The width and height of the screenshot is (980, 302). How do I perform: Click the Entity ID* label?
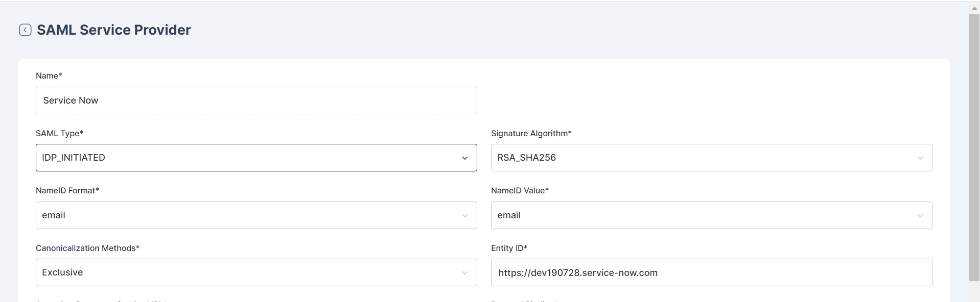(x=509, y=248)
